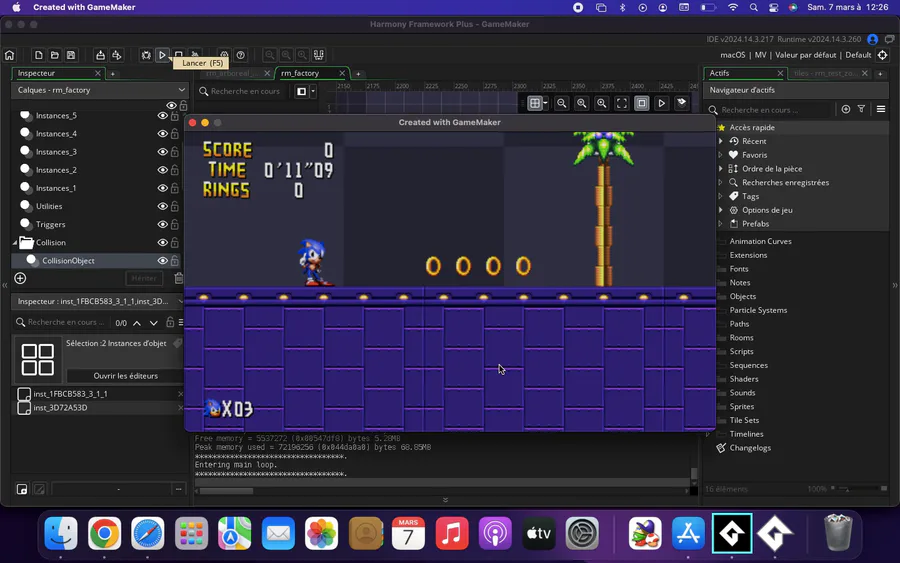Expand the Prefabs group
Viewport: 900px width, 563px height.
pyautogui.click(x=721, y=224)
